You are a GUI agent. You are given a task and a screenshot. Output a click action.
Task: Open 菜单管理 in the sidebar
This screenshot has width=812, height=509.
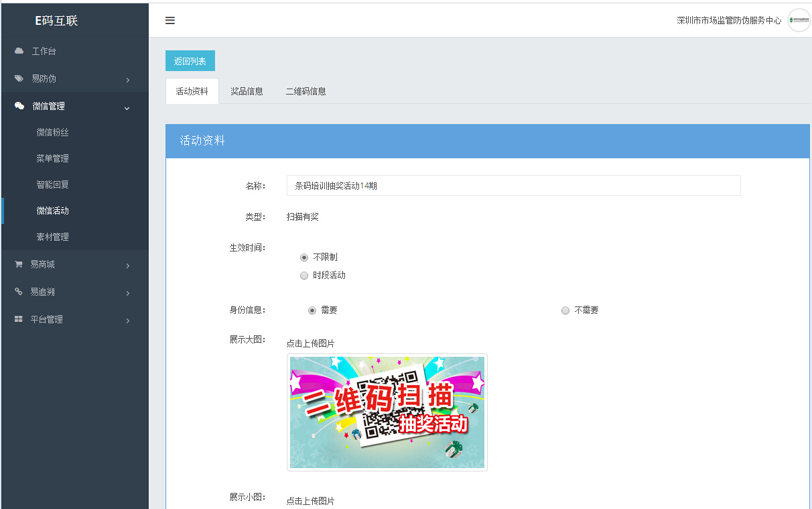52,158
